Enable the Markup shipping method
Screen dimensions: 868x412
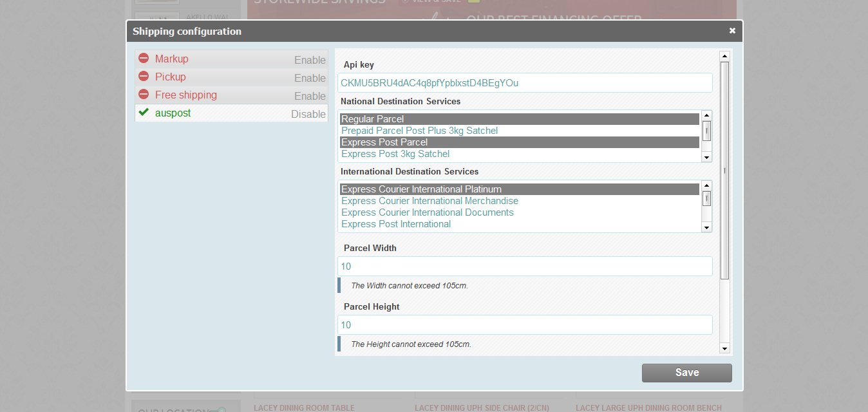click(x=310, y=60)
